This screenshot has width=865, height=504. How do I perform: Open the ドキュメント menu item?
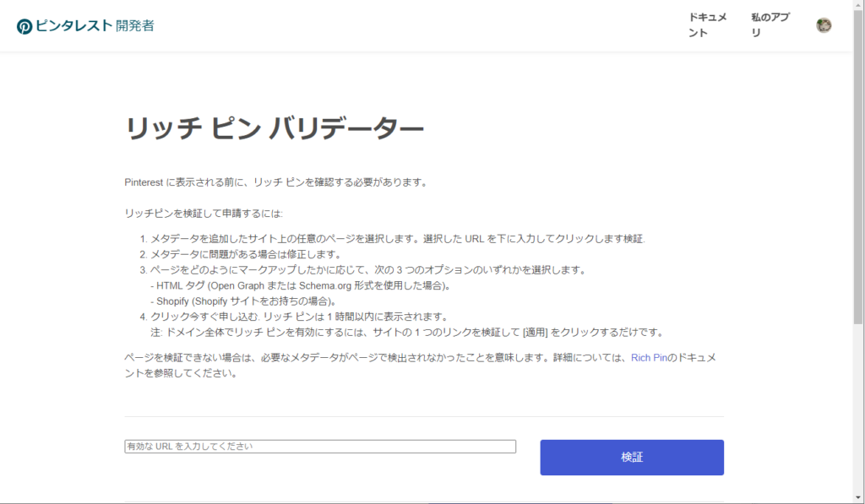click(708, 25)
